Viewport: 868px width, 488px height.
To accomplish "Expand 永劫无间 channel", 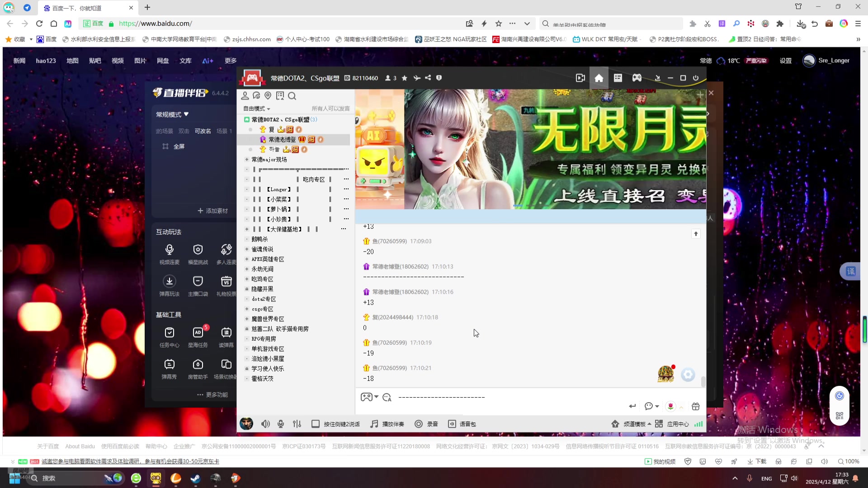I will (x=247, y=269).
